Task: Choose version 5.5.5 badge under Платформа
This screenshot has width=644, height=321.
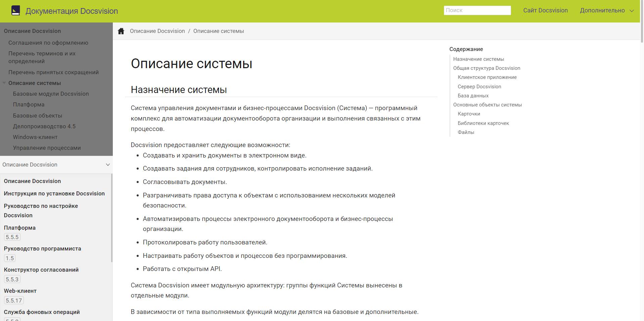Action: 12,237
